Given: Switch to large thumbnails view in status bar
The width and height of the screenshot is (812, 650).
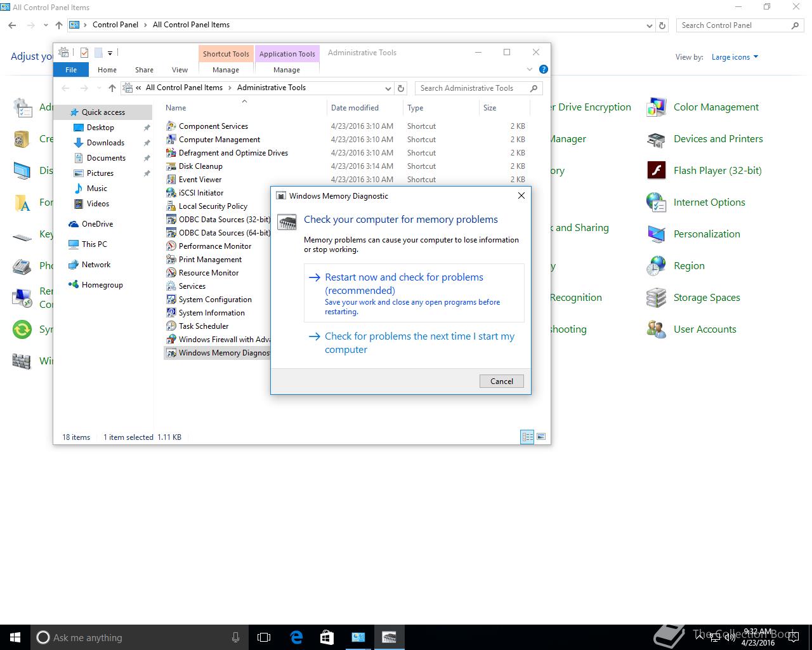Looking at the screenshot, I should (541, 437).
